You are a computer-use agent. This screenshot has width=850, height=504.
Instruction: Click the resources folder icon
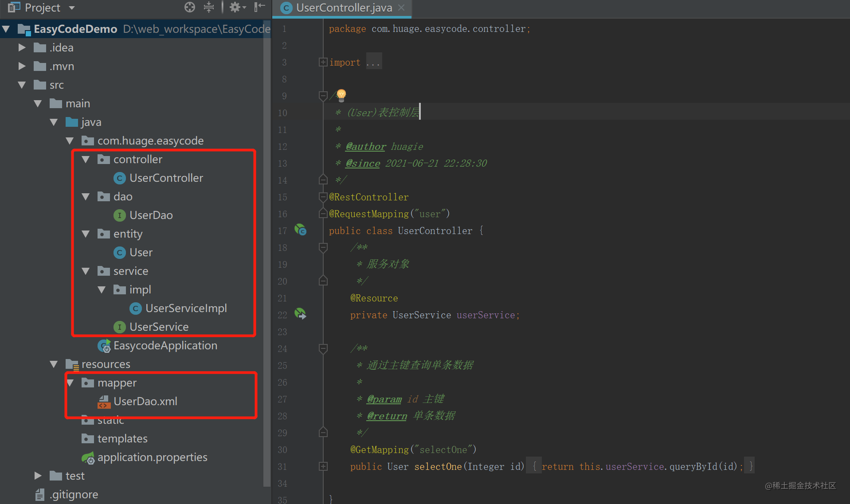click(x=72, y=364)
